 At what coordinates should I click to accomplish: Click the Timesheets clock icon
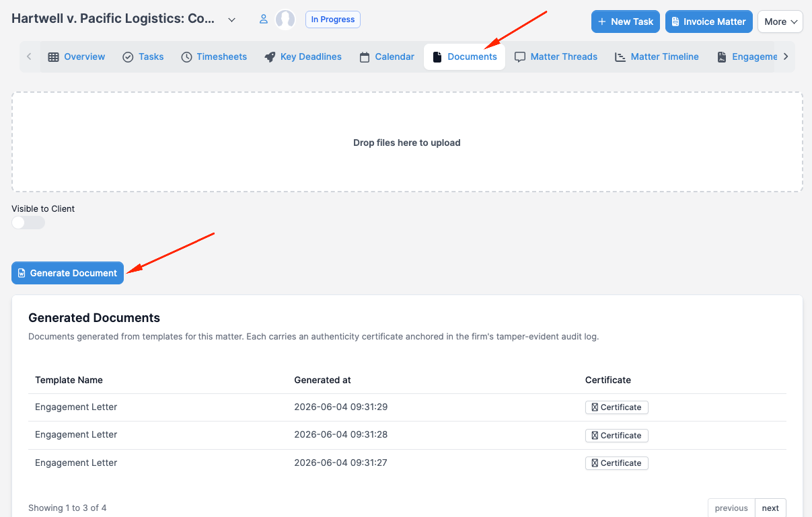click(186, 57)
